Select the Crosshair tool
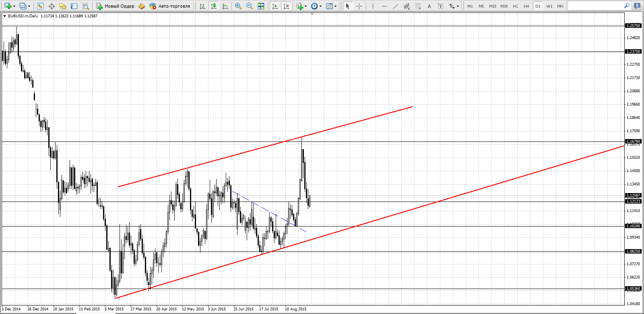Viewport: 644px width, 314px height. point(359,6)
